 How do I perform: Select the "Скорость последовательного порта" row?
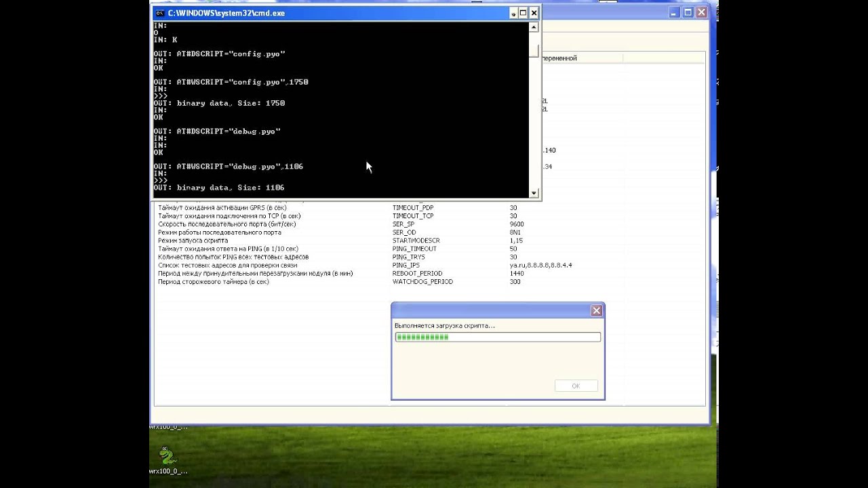click(430, 224)
